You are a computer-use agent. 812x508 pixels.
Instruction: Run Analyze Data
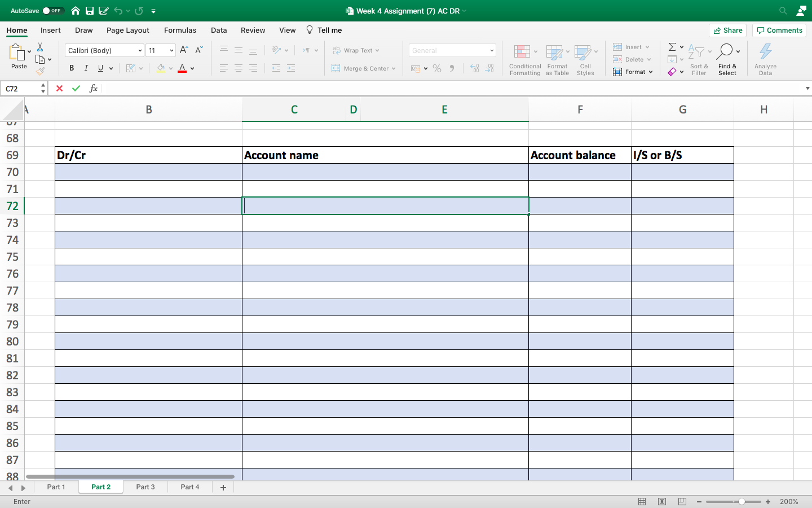pyautogui.click(x=765, y=59)
